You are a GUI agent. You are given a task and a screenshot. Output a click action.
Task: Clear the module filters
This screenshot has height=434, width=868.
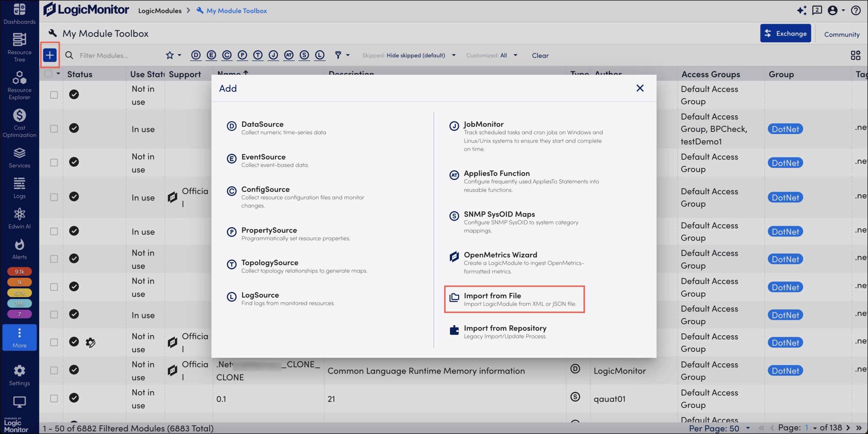(x=540, y=55)
